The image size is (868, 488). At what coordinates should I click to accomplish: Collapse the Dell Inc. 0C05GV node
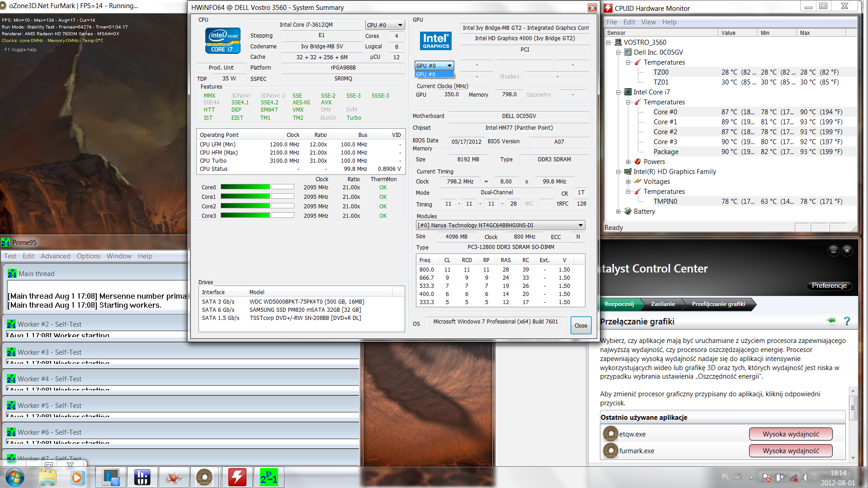[x=618, y=52]
